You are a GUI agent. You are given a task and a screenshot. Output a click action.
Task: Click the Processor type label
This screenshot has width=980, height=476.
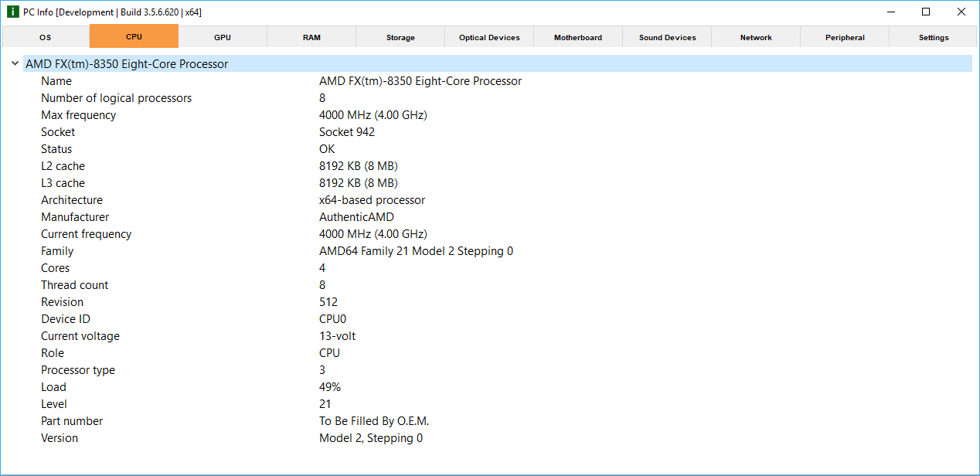pyautogui.click(x=78, y=370)
